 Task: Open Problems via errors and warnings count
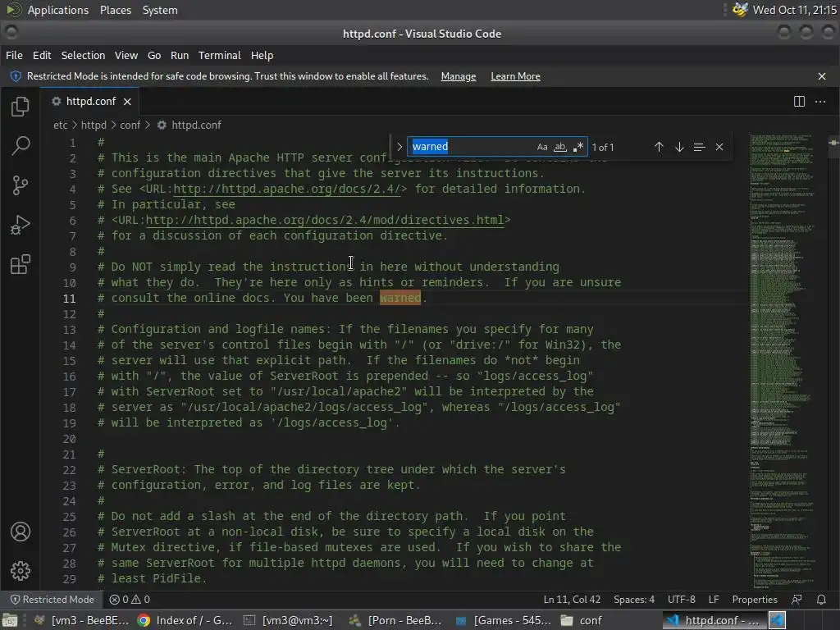(x=130, y=600)
